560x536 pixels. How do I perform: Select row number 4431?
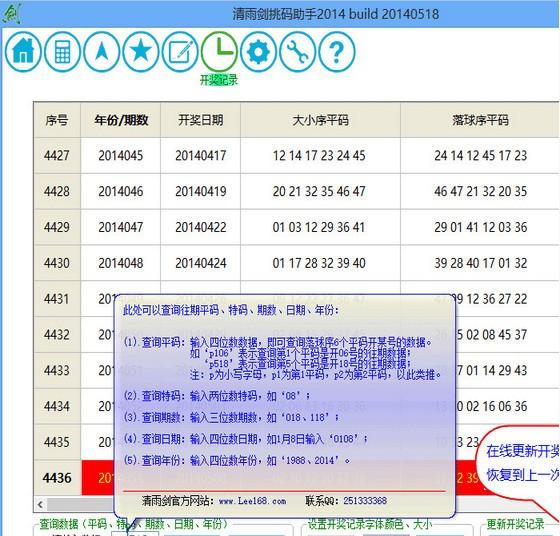click(x=57, y=299)
